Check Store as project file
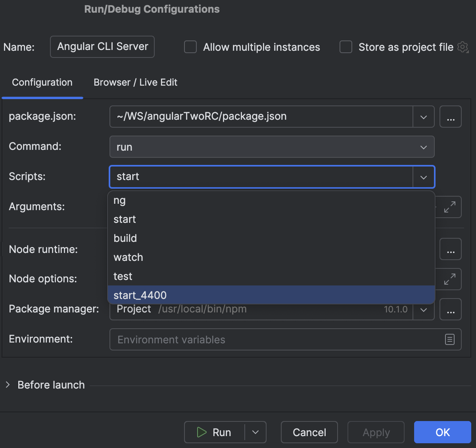 (345, 47)
